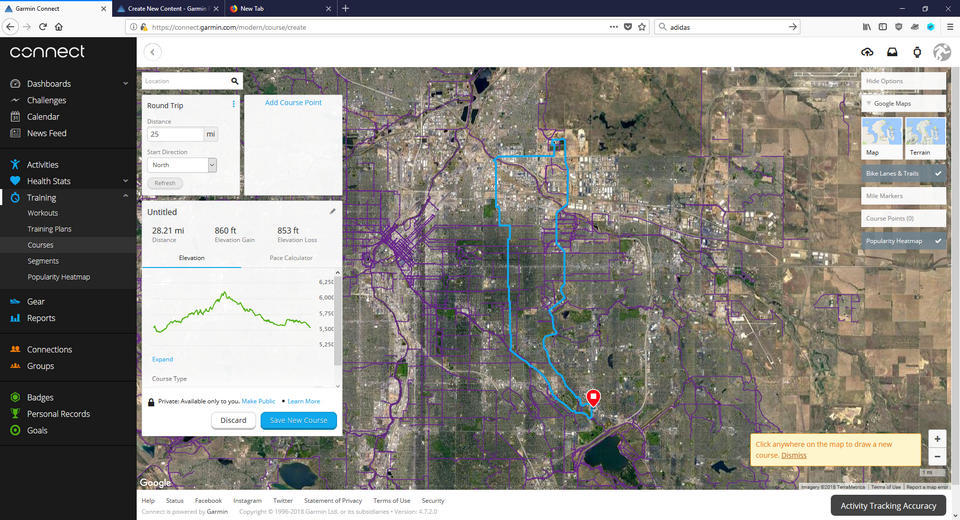Image resolution: width=960 pixels, height=520 pixels.
Task: Open the Start Direction dropdown
Action: click(182, 165)
